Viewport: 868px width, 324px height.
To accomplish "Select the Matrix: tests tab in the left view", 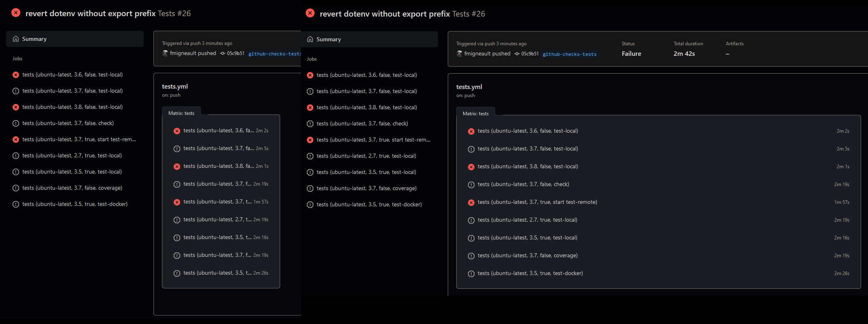I will point(181,113).
